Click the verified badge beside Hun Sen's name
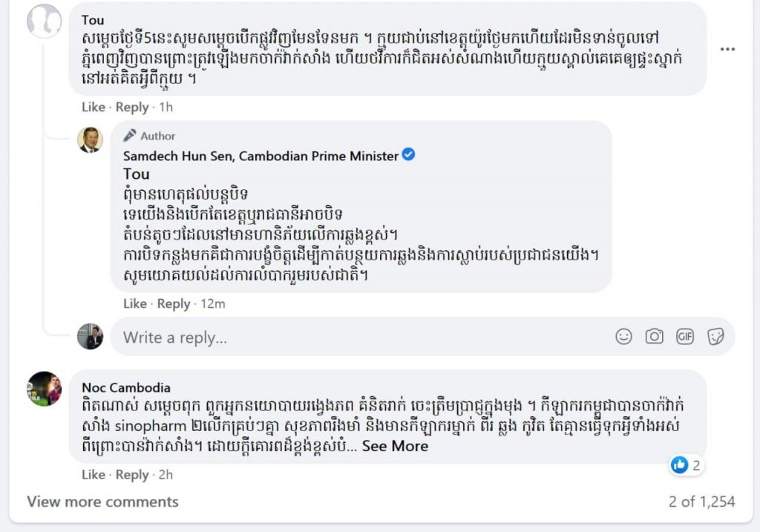 408,155
